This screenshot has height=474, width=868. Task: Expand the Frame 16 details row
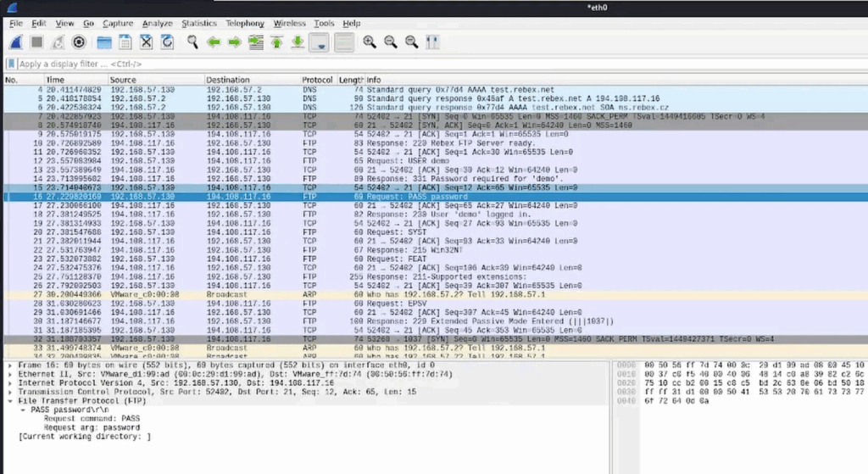point(10,364)
